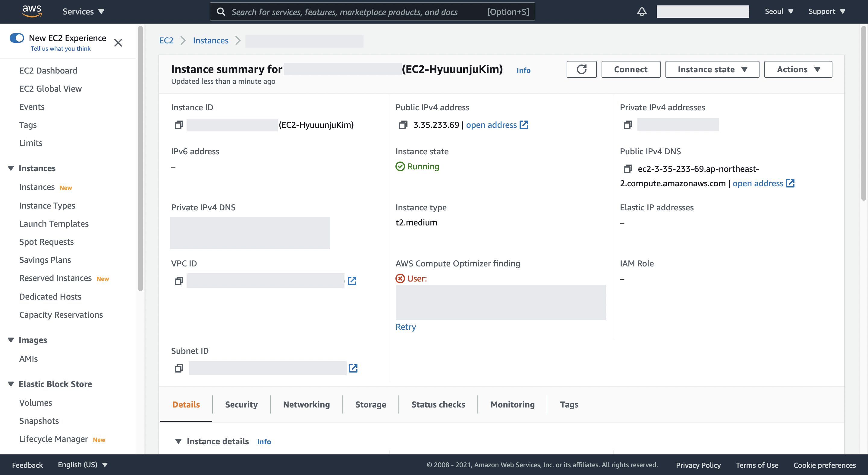Screen dimensions: 868x475
Task: Click Retry under Compute Optimizer finding
Action: point(405,327)
